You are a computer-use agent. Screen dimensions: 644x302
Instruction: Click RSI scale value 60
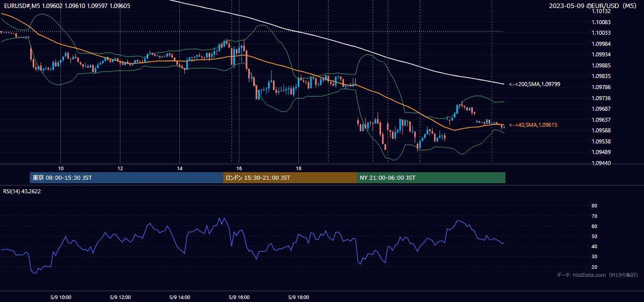tap(594, 226)
